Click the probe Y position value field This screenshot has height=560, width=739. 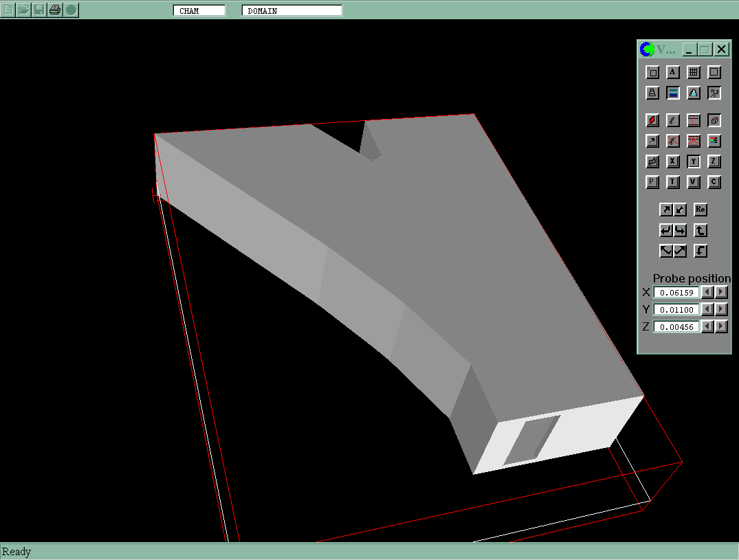(x=676, y=309)
